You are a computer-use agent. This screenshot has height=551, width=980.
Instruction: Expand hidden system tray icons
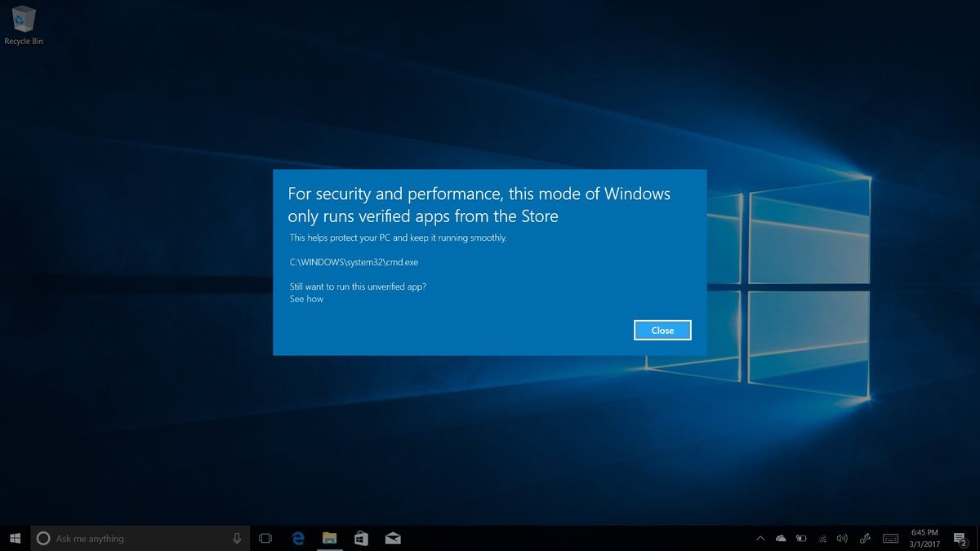click(759, 539)
